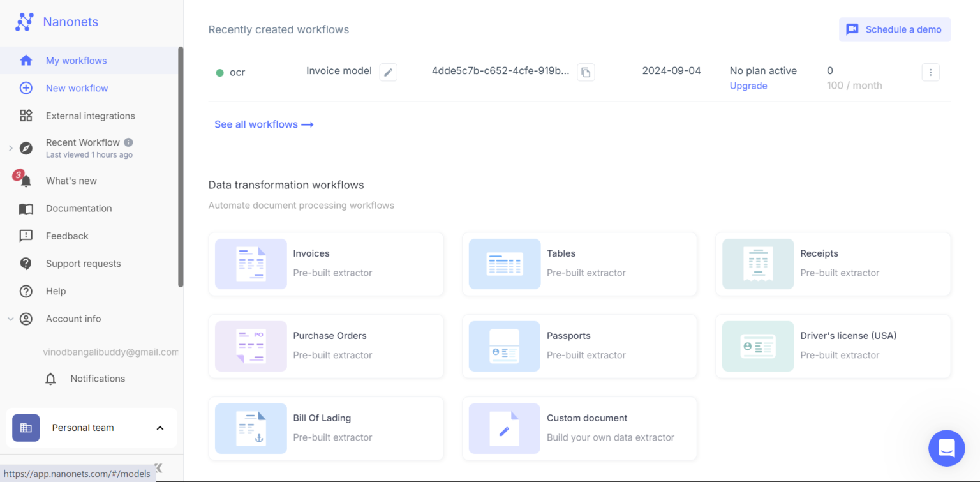Click the Passports extractor thumbnail
980x482 pixels.
pos(505,346)
